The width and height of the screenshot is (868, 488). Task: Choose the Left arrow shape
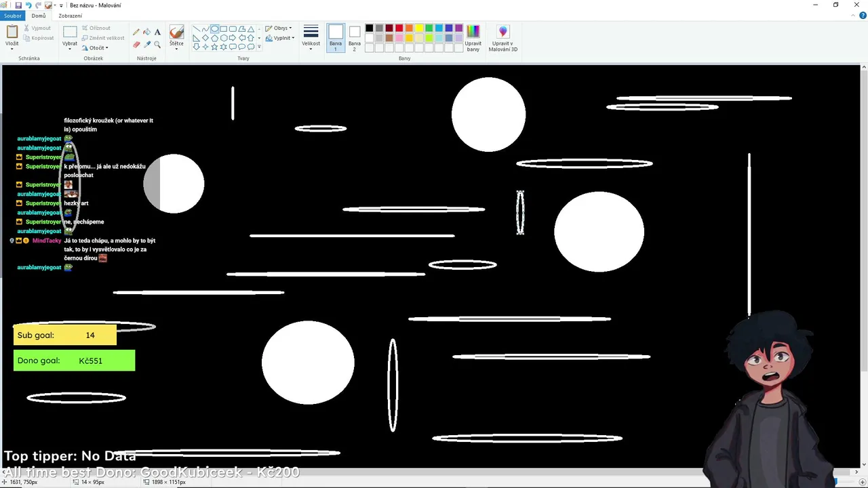(241, 38)
